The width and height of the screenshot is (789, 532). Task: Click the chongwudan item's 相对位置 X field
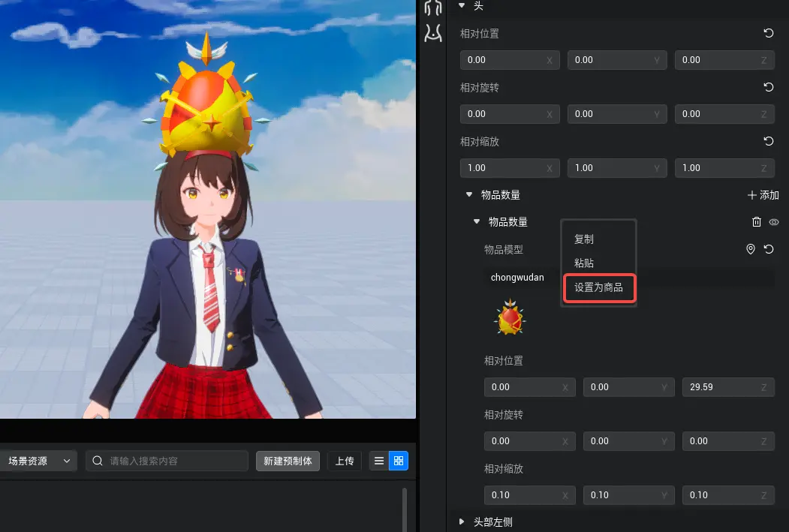[x=530, y=386]
